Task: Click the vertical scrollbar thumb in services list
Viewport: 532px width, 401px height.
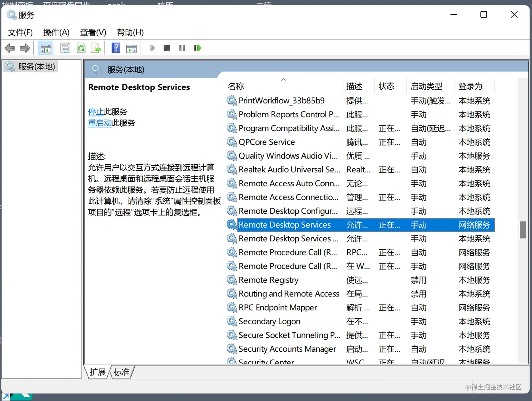Action: click(523, 230)
